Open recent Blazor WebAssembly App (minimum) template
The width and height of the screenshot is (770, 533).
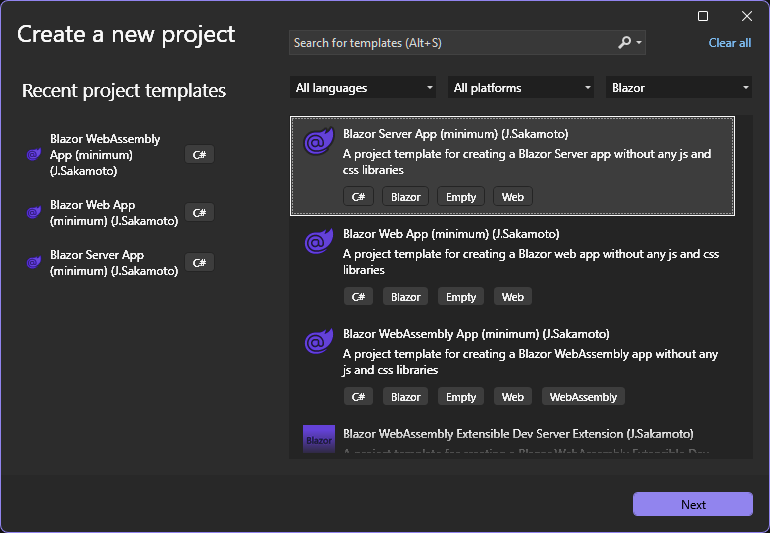click(x=105, y=155)
